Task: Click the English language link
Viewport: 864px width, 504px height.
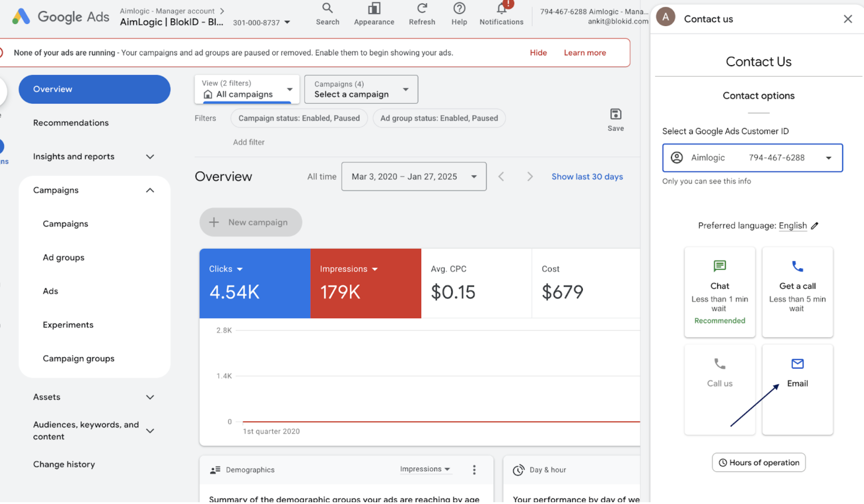Action: point(792,225)
